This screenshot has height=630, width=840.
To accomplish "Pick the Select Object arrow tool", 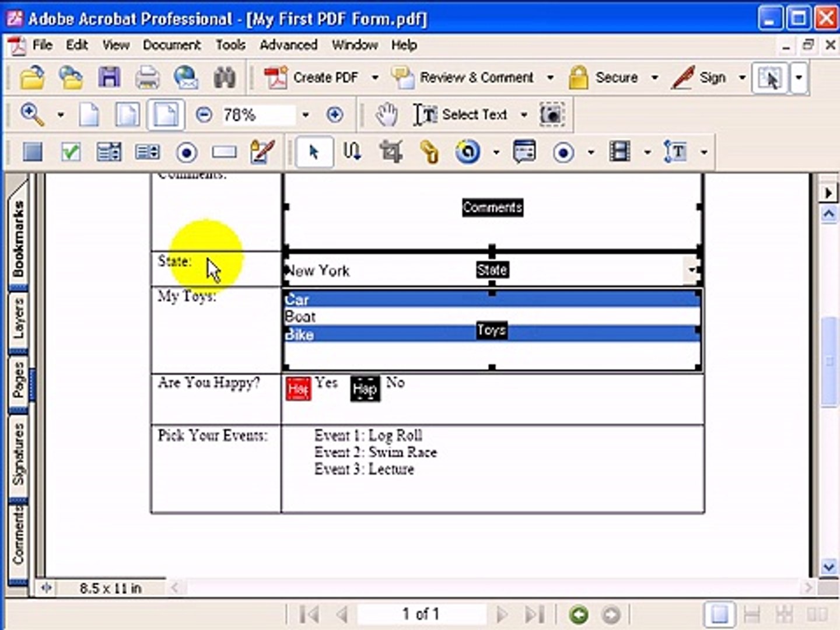I will click(x=314, y=152).
